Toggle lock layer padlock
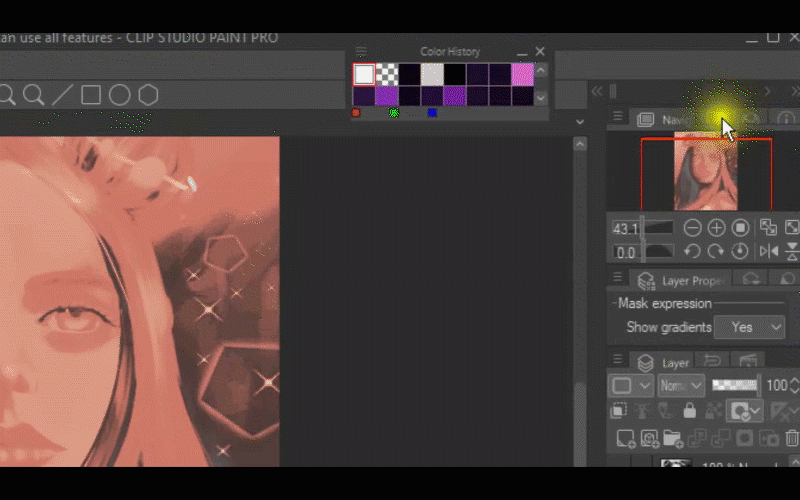800x500 pixels. coord(690,410)
